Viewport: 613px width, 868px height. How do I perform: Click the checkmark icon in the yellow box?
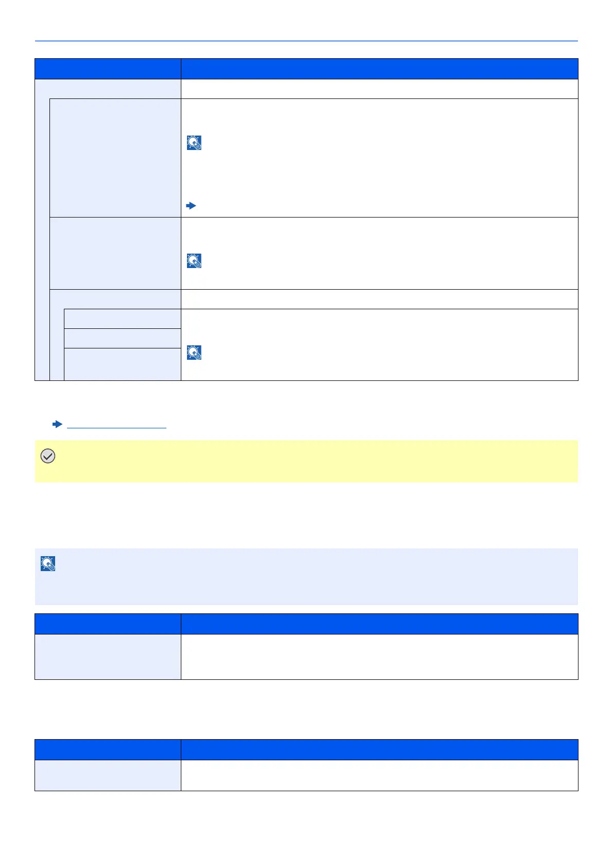pyautogui.click(x=47, y=456)
